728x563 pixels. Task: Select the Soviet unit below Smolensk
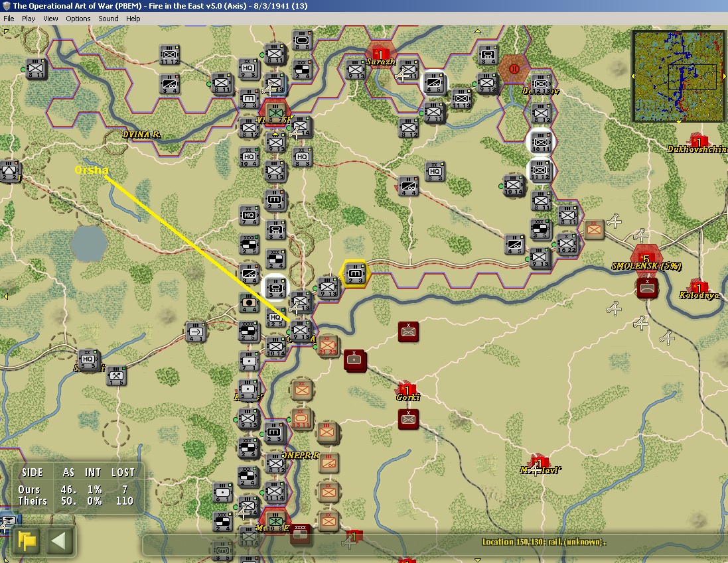click(647, 288)
